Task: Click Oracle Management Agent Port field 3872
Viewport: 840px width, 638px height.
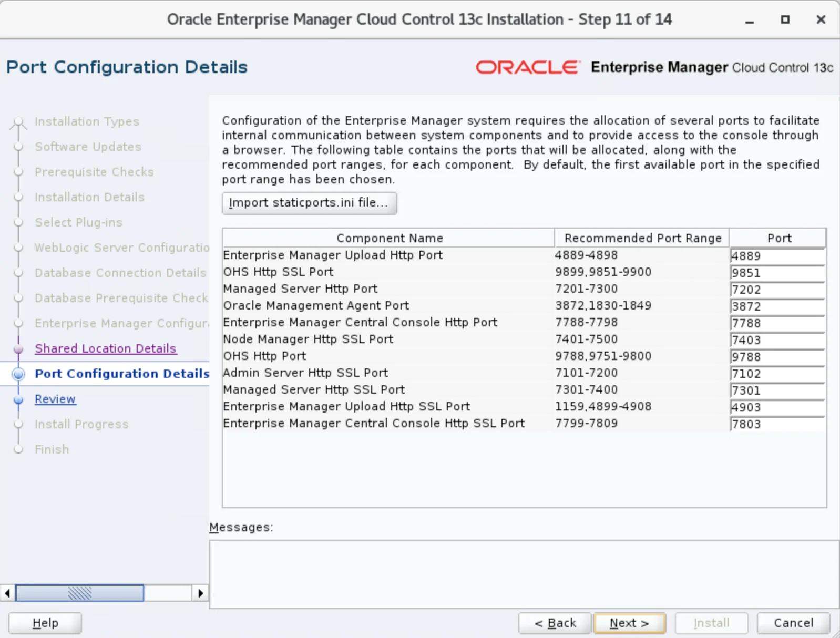Action: pos(776,306)
